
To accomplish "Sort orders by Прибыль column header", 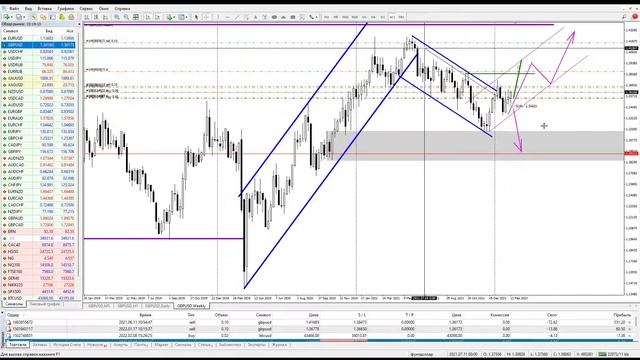I will click(x=622, y=315).
